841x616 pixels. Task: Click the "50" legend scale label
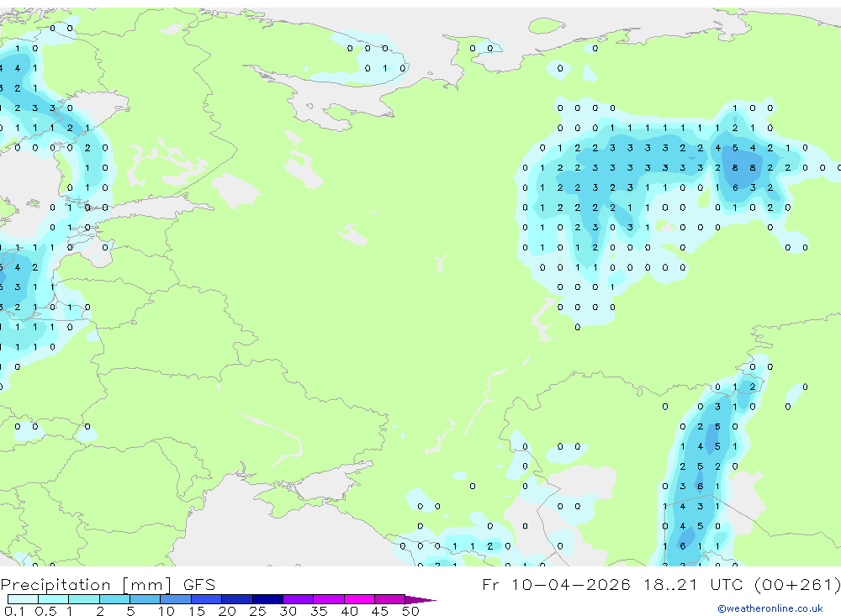click(411, 611)
